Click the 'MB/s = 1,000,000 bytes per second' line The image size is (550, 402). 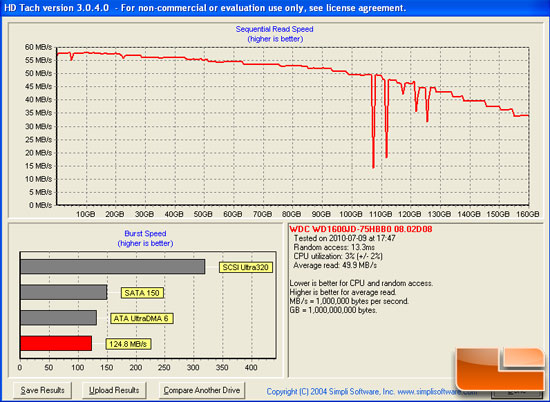349,301
